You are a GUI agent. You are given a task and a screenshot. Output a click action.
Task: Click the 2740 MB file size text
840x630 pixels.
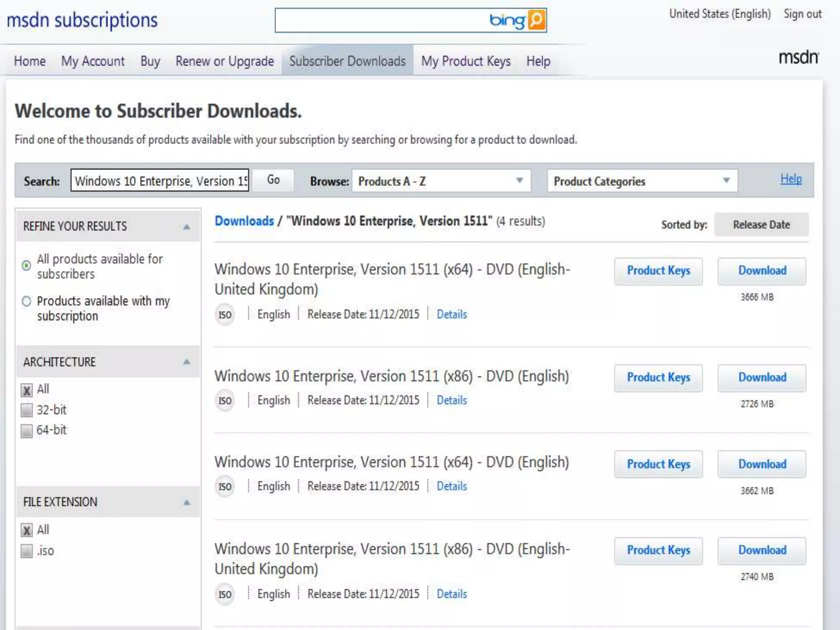click(x=757, y=577)
